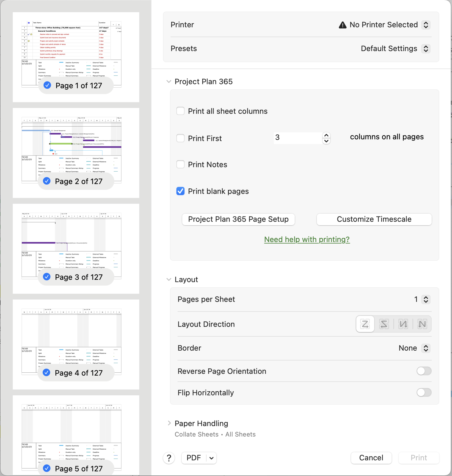Enable the Flip Horizontally switch
452x476 pixels.
pos(424,392)
